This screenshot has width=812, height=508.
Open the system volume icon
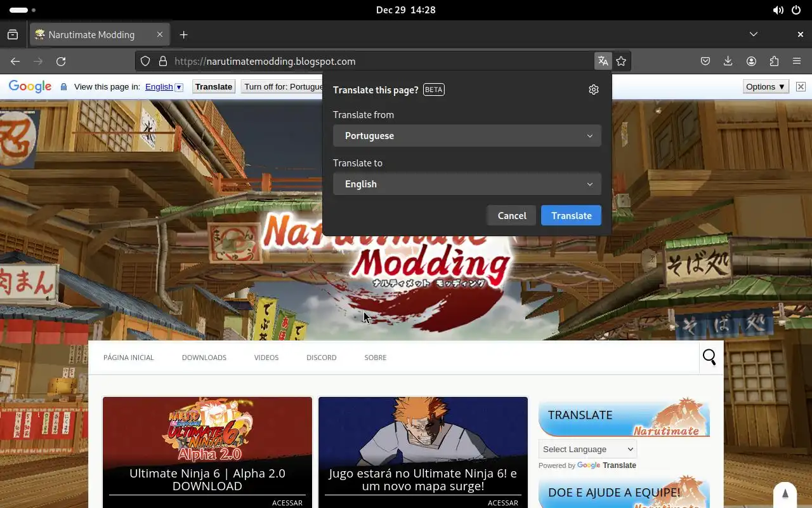point(778,10)
